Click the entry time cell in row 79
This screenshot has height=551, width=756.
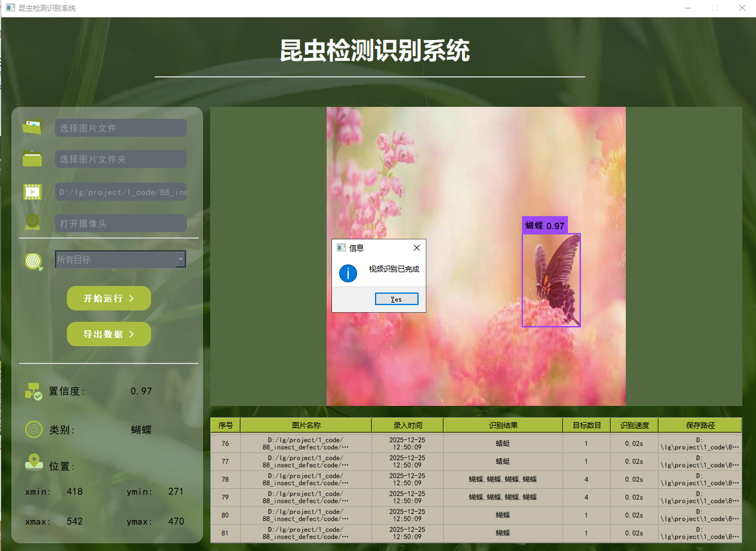pos(407,497)
